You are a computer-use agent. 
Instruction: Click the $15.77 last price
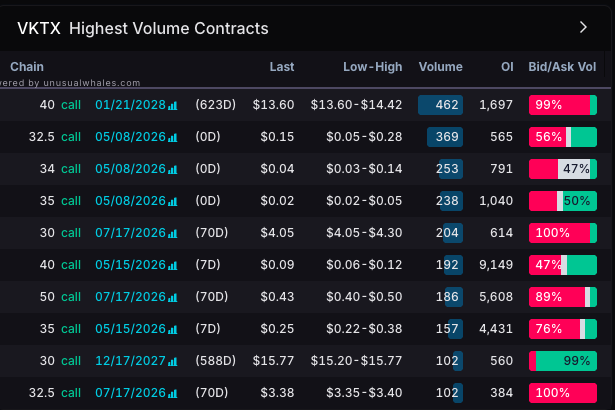tap(273, 361)
